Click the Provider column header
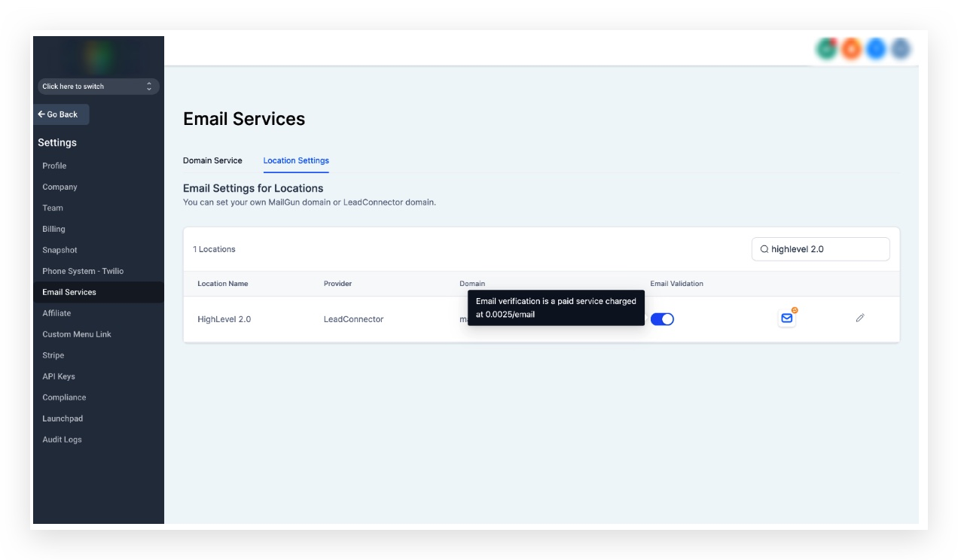The image size is (958, 560). click(338, 284)
